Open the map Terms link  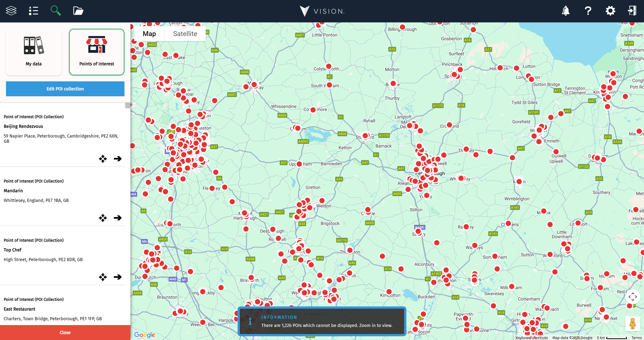coord(637,338)
